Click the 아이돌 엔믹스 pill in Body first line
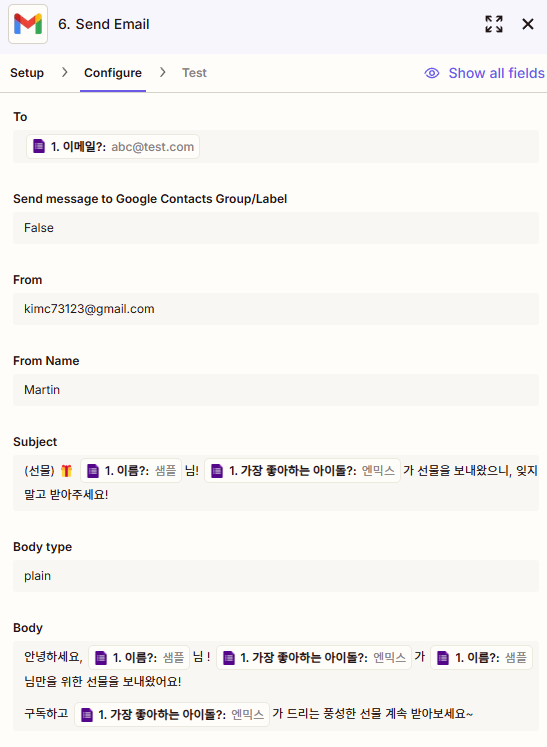Viewport: 547px width, 747px height. pyautogui.click(x=314, y=657)
